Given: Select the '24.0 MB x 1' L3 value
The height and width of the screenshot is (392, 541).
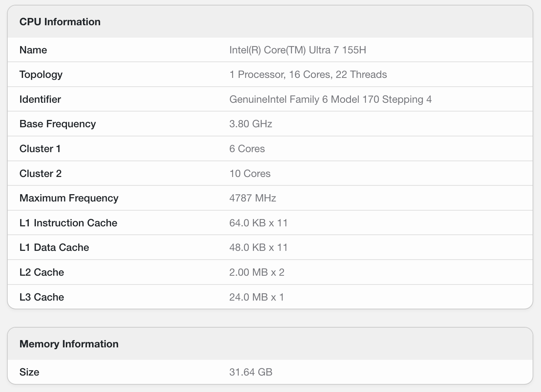Looking at the screenshot, I should click(x=256, y=297).
